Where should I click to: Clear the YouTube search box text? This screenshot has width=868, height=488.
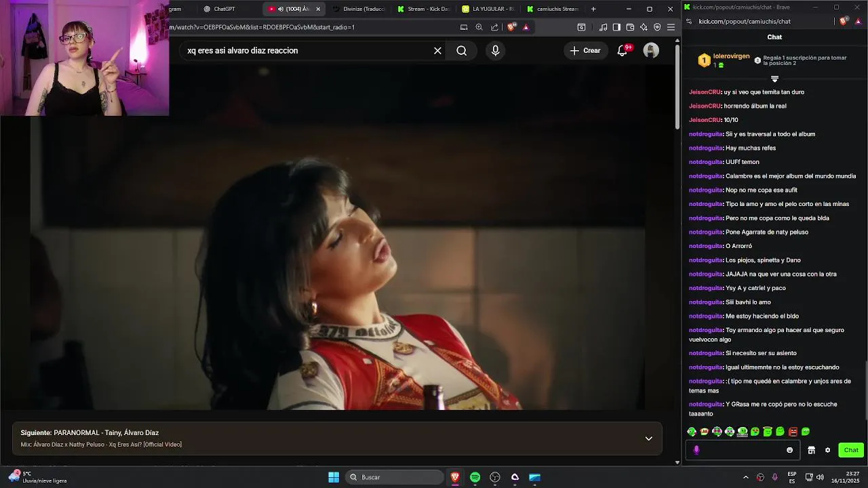coord(437,51)
